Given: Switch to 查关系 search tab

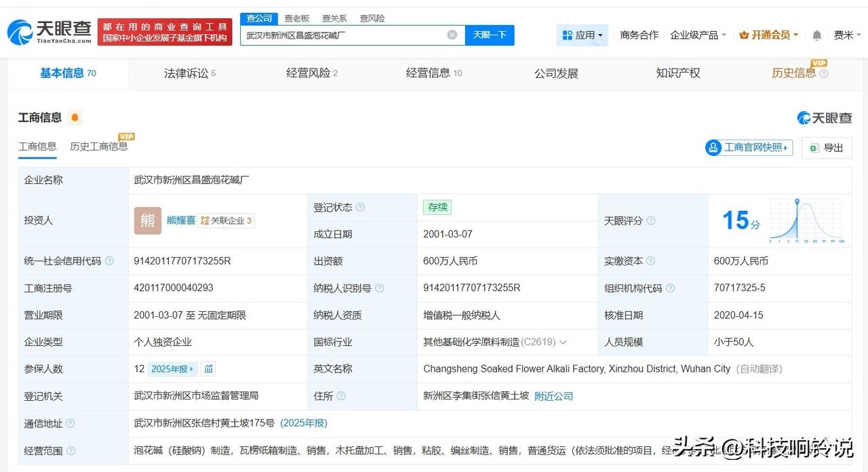Looking at the screenshot, I should point(334,18).
